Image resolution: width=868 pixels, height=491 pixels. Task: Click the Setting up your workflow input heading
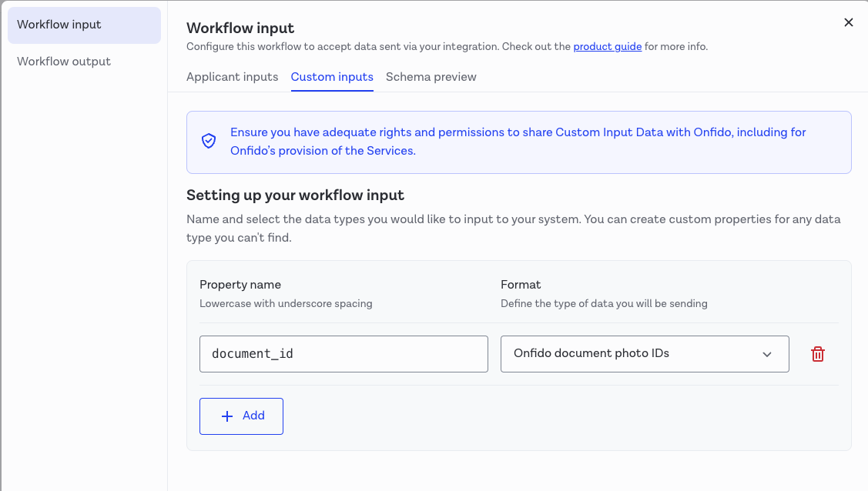pyautogui.click(x=295, y=195)
